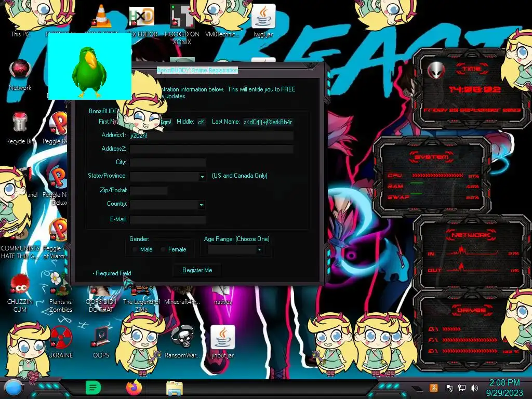Click the Middle initial input field

202,122
